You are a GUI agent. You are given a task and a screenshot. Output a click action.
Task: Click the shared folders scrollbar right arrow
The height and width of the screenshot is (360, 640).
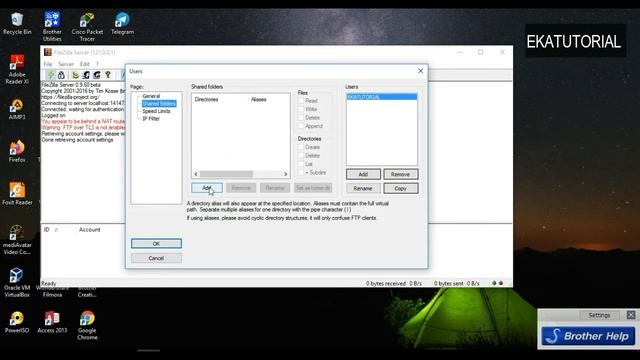[285, 174]
